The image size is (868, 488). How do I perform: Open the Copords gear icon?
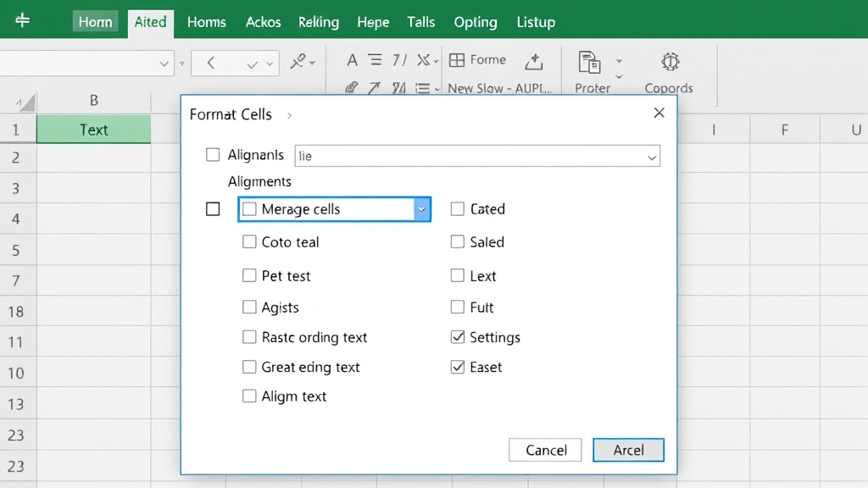(669, 61)
